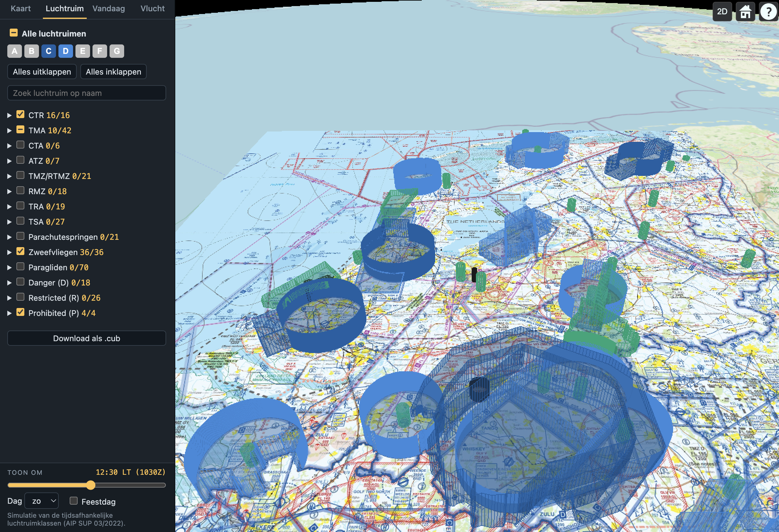The height and width of the screenshot is (532, 779).
Task: Expand the Restricted (R) group arrow
Action: click(x=9, y=298)
